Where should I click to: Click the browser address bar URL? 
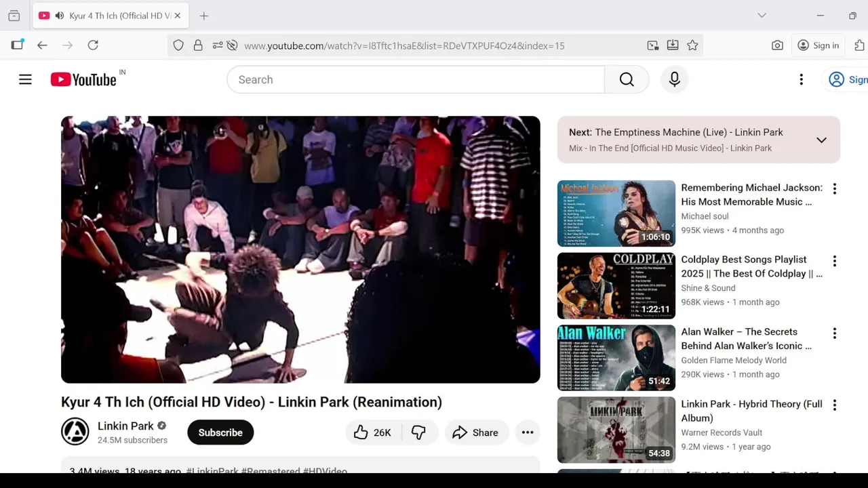click(x=404, y=45)
